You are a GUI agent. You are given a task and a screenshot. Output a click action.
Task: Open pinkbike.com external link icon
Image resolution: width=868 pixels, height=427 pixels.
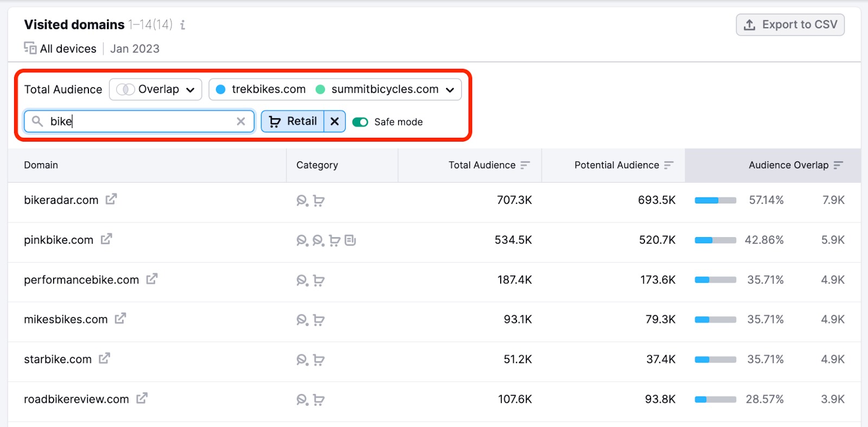tap(106, 239)
